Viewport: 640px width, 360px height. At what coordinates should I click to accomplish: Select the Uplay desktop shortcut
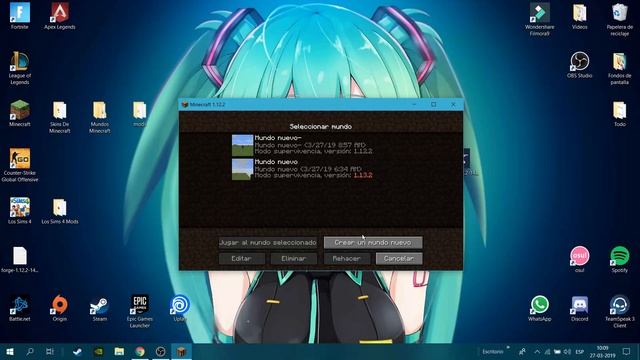coord(180,308)
